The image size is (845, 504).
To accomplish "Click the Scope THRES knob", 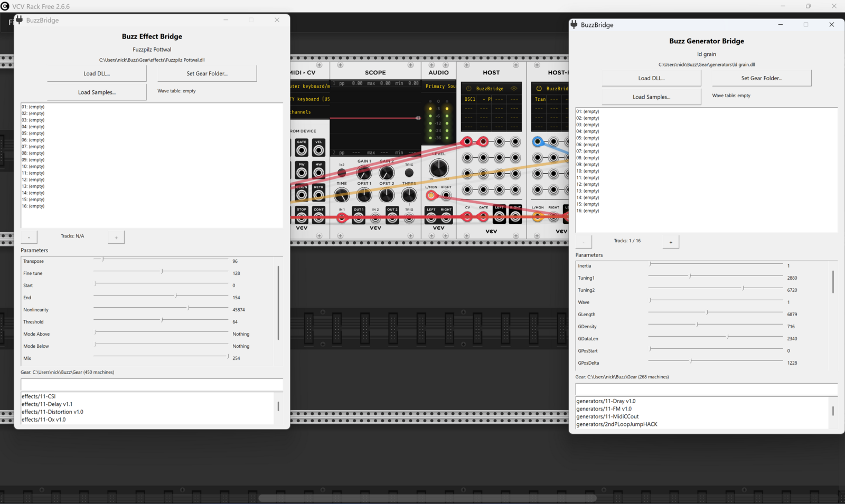I will tap(409, 195).
